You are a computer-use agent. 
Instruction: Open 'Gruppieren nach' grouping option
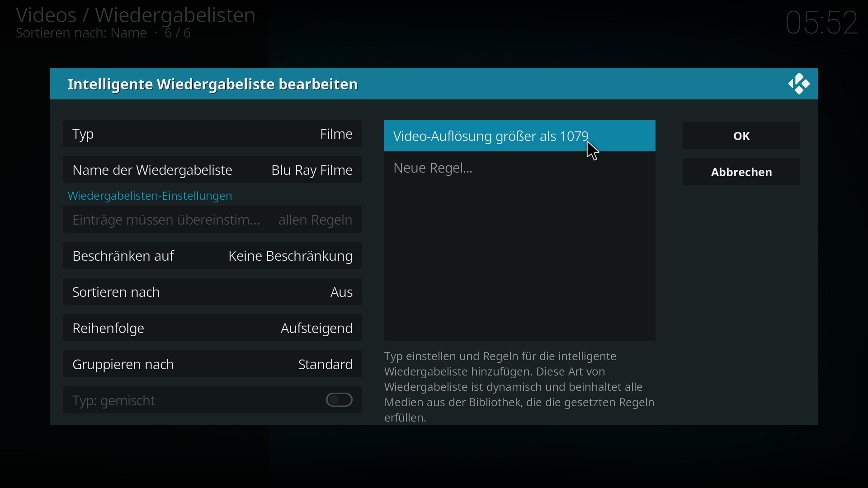[212, 364]
